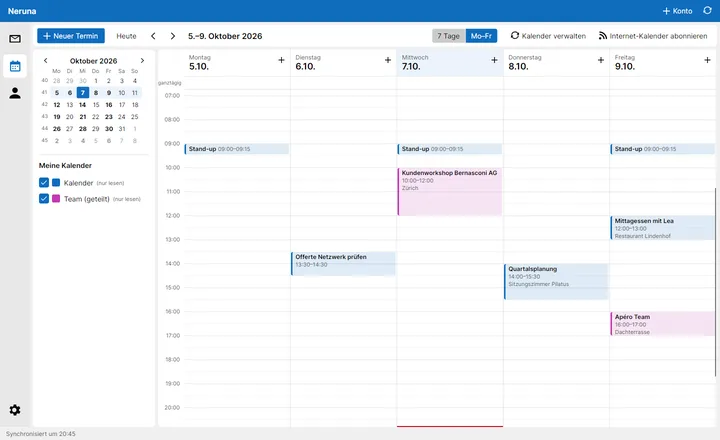Open the contacts person icon in sidebar

tap(15, 93)
